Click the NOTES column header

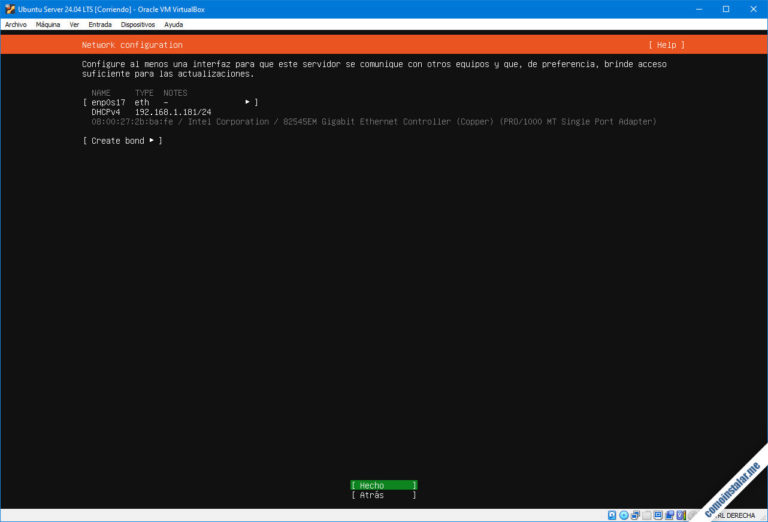pyautogui.click(x=175, y=93)
